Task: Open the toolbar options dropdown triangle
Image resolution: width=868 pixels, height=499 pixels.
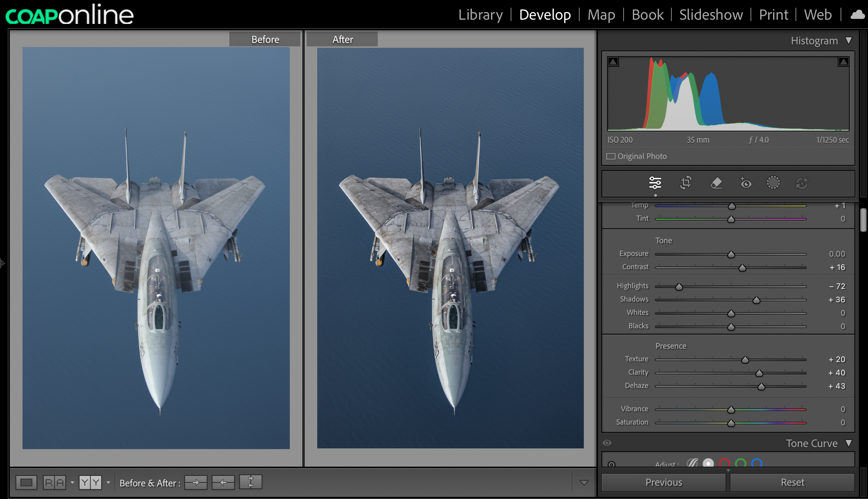Action: click(x=584, y=482)
